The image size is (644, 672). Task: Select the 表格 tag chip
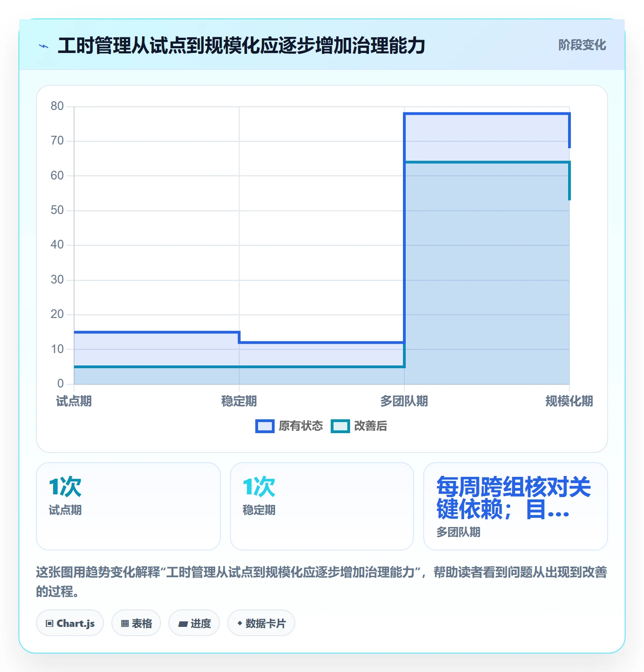[x=136, y=623]
